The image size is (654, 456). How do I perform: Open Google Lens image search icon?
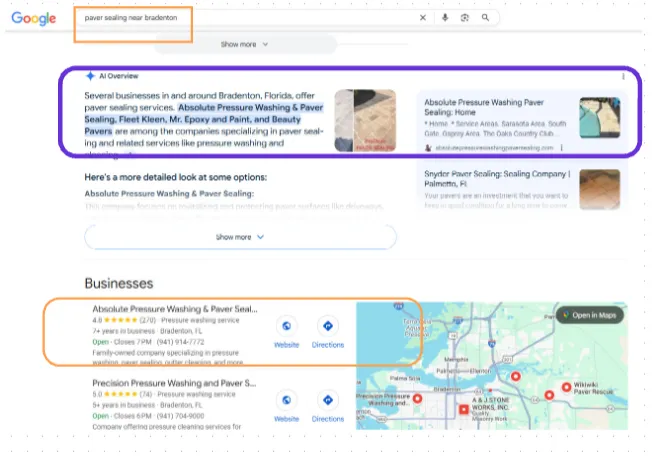465,18
